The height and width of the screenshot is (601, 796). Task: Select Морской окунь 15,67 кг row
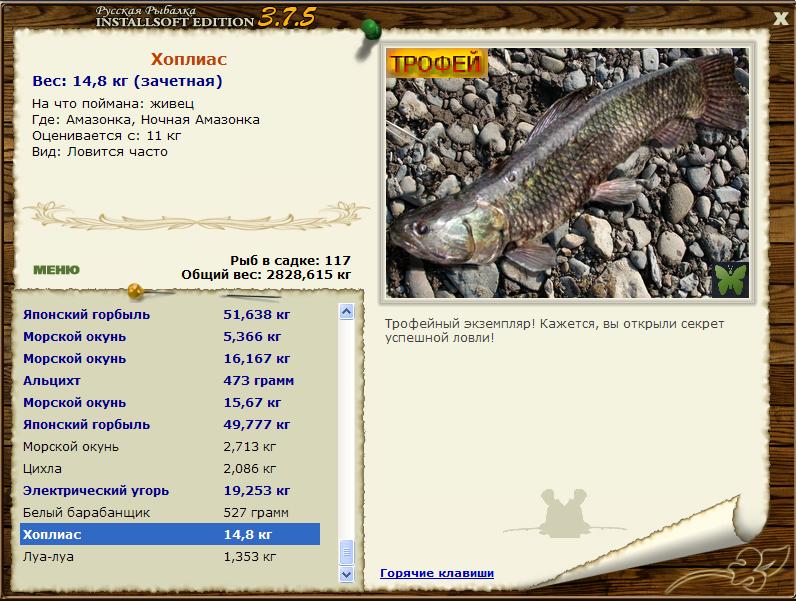click(170, 403)
